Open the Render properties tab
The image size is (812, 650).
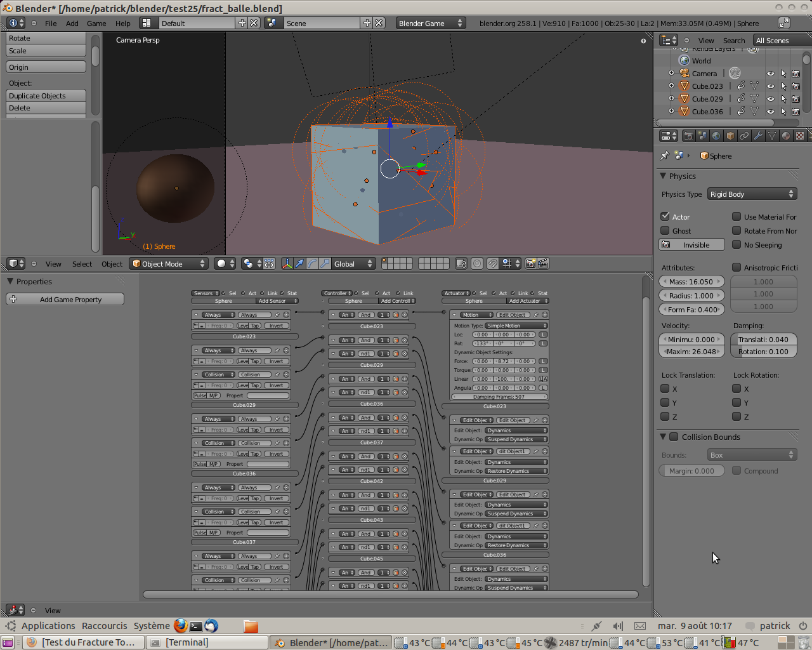click(690, 135)
